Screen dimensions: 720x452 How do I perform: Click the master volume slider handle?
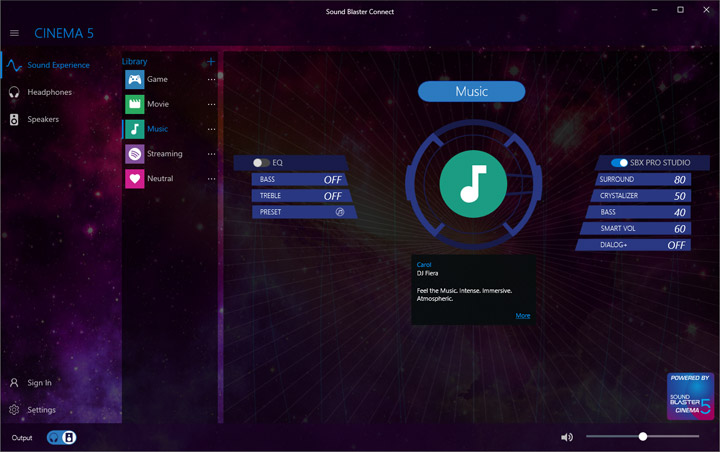pos(643,436)
